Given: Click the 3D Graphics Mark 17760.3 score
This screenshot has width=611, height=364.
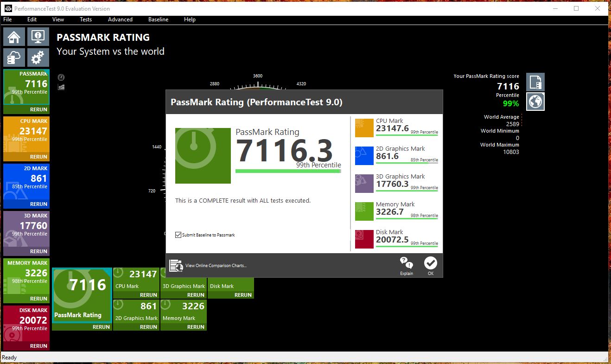Looking at the screenshot, I should (x=392, y=184).
